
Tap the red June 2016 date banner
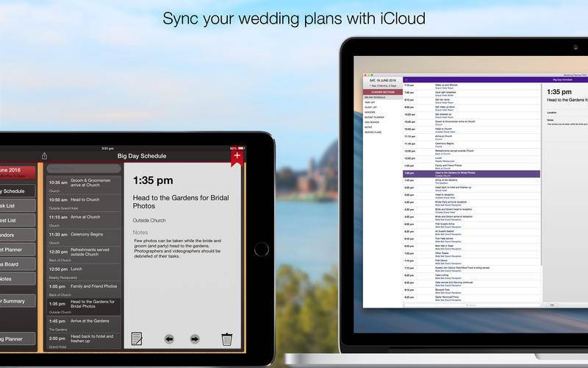click(18, 172)
